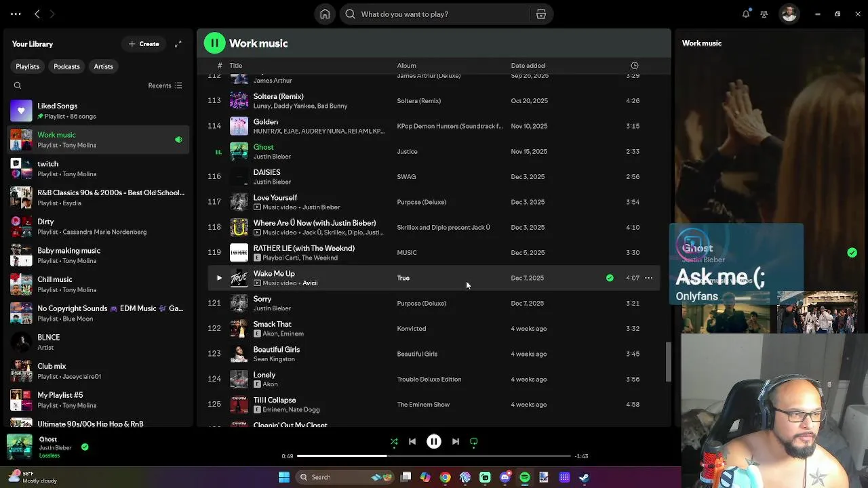This screenshot has height=488, width=868.
Task: Open Liked Songs playlist
Action: (x=98, y=110)
